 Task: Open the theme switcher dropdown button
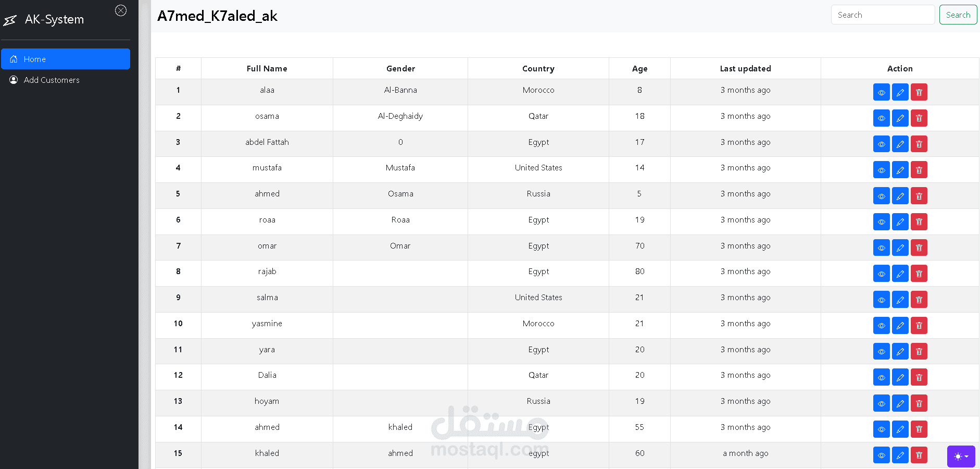pyautogui.click(x=961, y=456)
